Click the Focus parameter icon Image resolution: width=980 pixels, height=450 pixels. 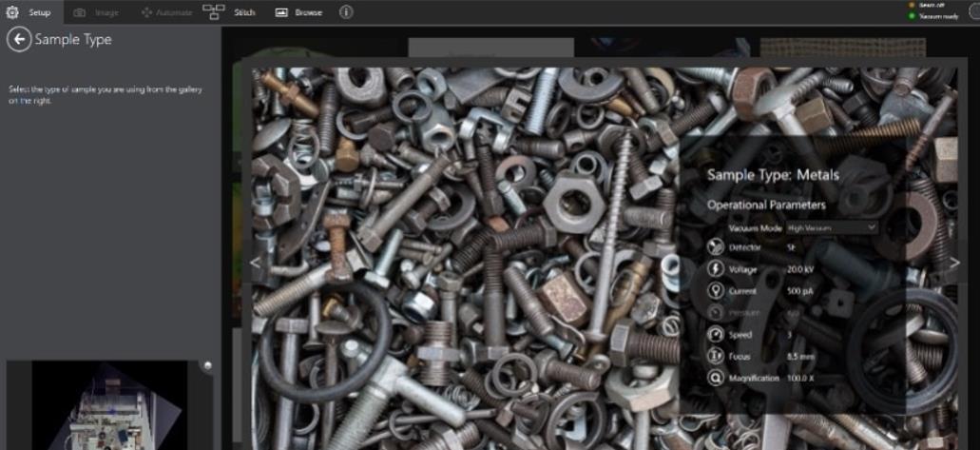click(716, 356)
